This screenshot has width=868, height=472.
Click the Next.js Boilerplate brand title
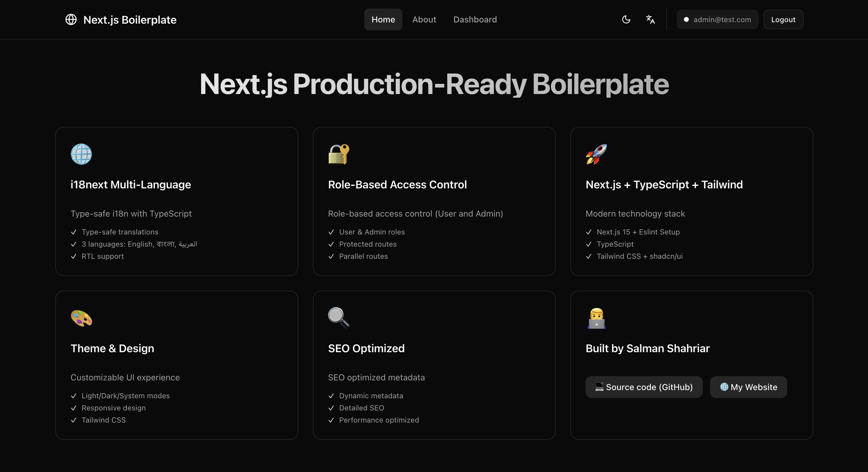[x=130, y=20]
